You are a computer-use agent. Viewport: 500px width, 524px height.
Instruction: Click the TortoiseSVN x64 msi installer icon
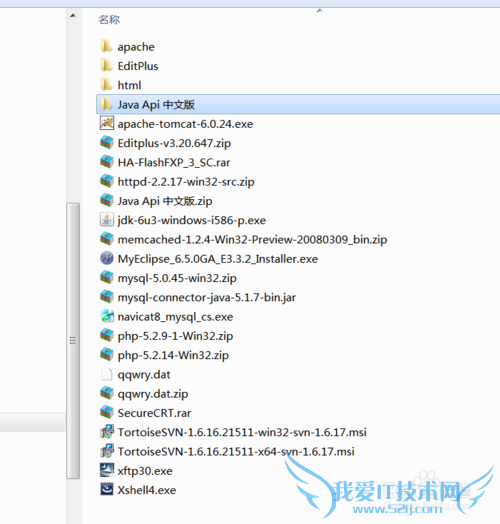pyautogui.click(x=107, y=451)
